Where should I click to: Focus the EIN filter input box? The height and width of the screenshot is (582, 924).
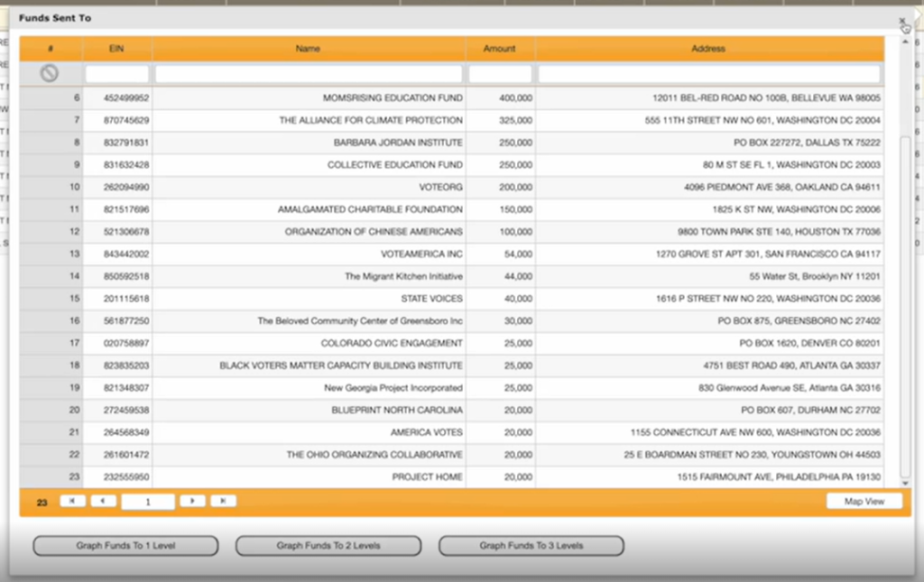pyautogui.click(x=117, y=74)
